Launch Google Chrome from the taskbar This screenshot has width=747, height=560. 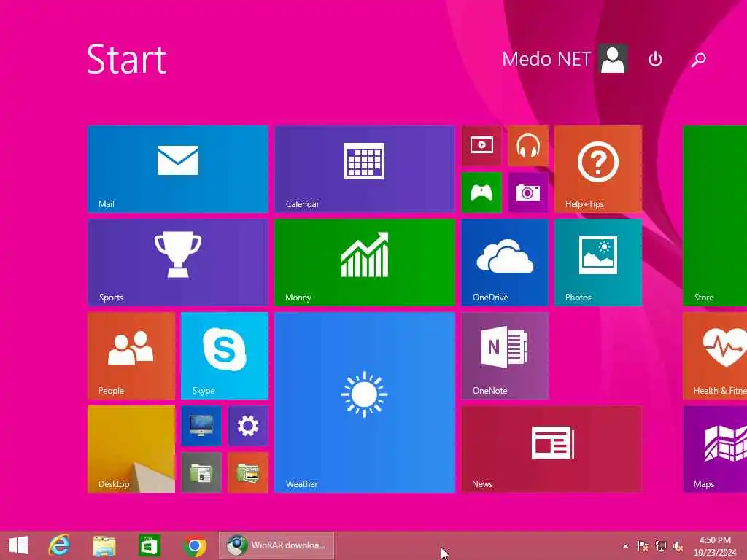(194, 545)
